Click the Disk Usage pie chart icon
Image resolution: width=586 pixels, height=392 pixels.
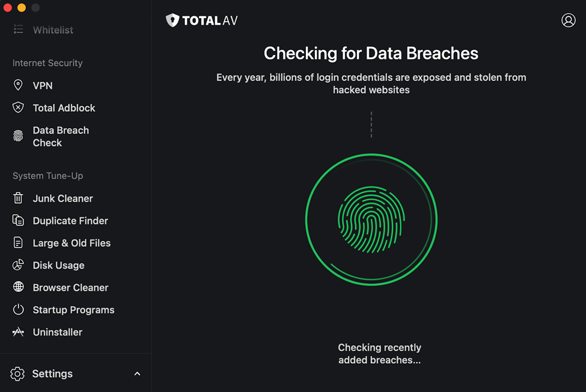coord(18,265)
